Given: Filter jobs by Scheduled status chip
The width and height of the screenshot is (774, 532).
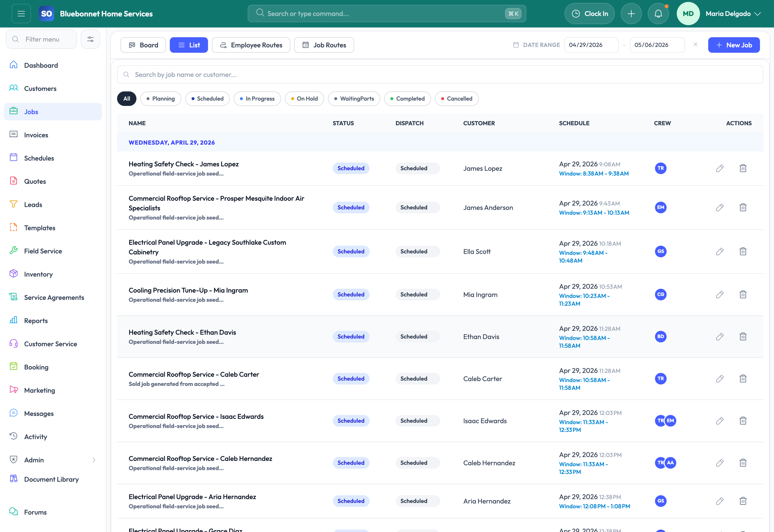Looking at the screenshot, I should [207, 99].
